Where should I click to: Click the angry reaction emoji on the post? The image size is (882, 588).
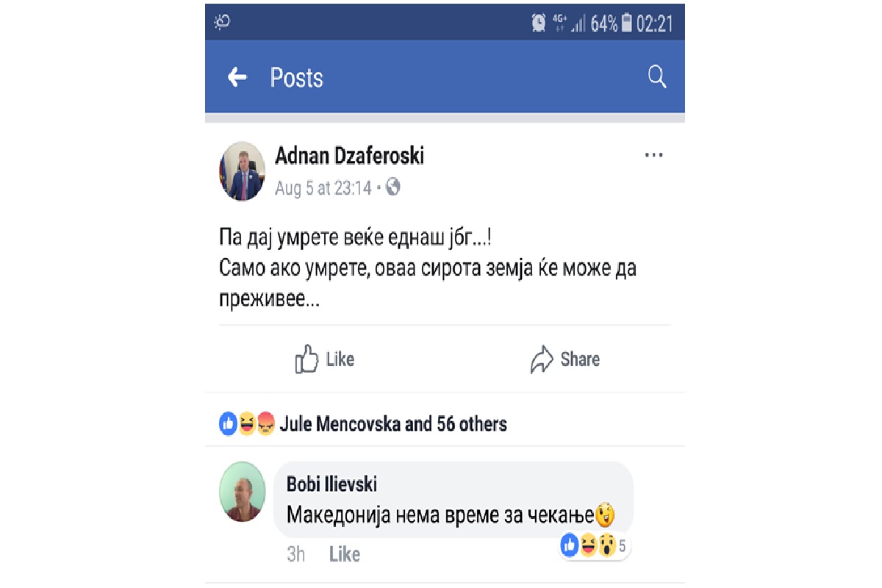click(x=265, y=424)
